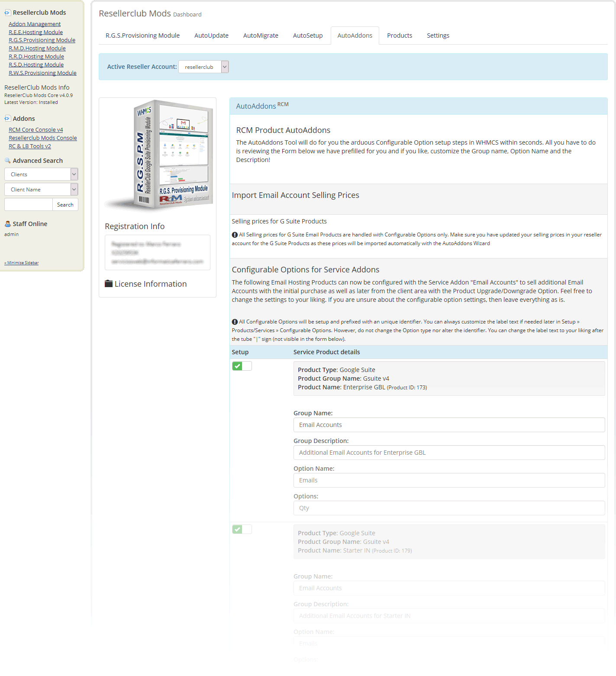616x676 pixels.
Task: Open Resellerclub Mods Console link
Action: pos(43,138)
